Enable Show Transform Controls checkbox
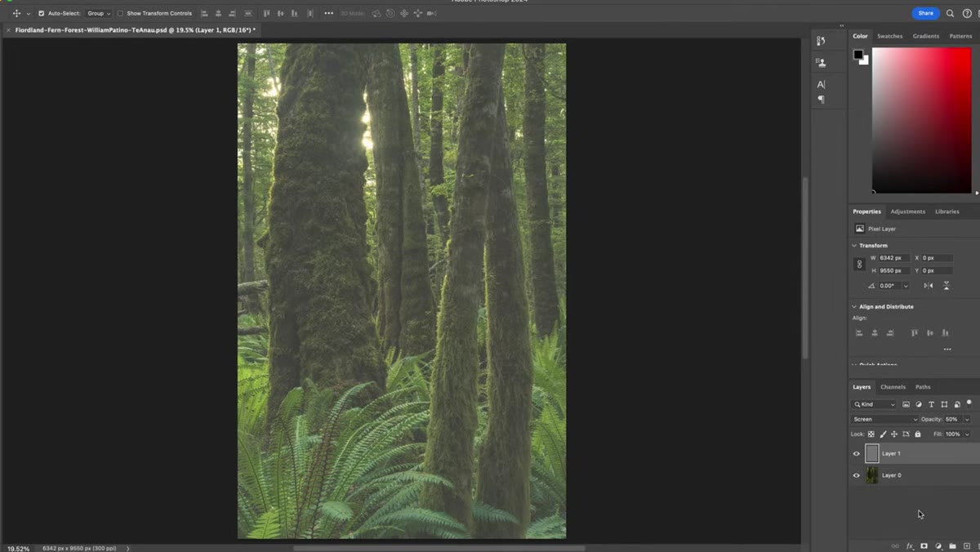The image size is (980, 552). click(120, 13)
